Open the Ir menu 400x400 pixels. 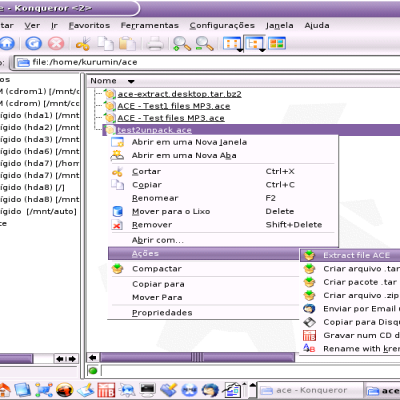click(54, 26)
